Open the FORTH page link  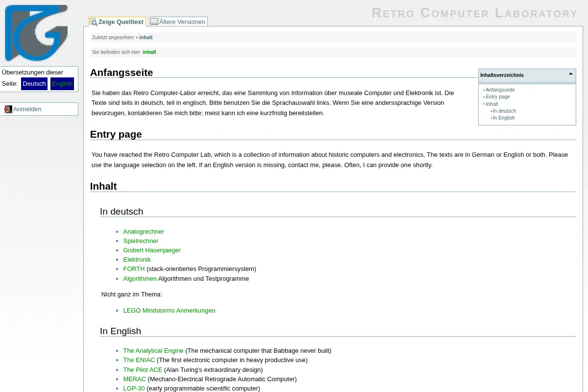pos(134,269)
